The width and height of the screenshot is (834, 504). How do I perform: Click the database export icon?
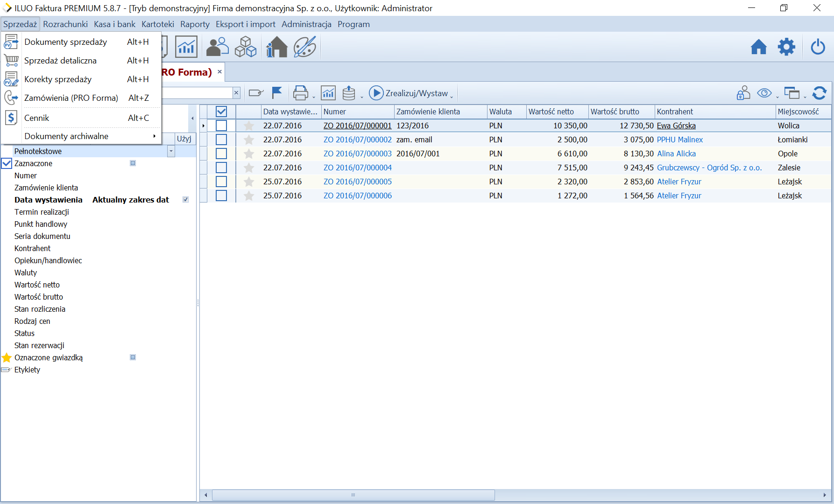[349, 93]
